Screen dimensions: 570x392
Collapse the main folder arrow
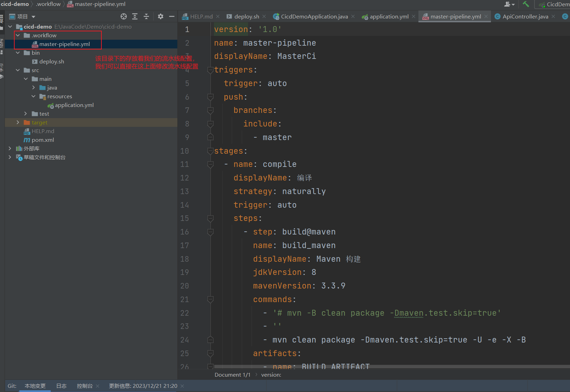[x=26, y=79]
